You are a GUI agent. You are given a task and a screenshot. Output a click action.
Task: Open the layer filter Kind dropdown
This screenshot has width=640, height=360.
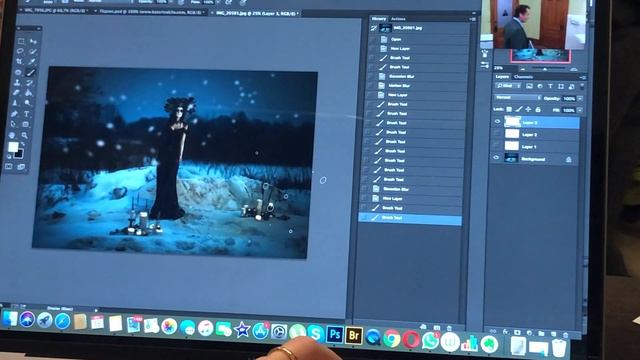pyautogui.click(x=508, y=86)
